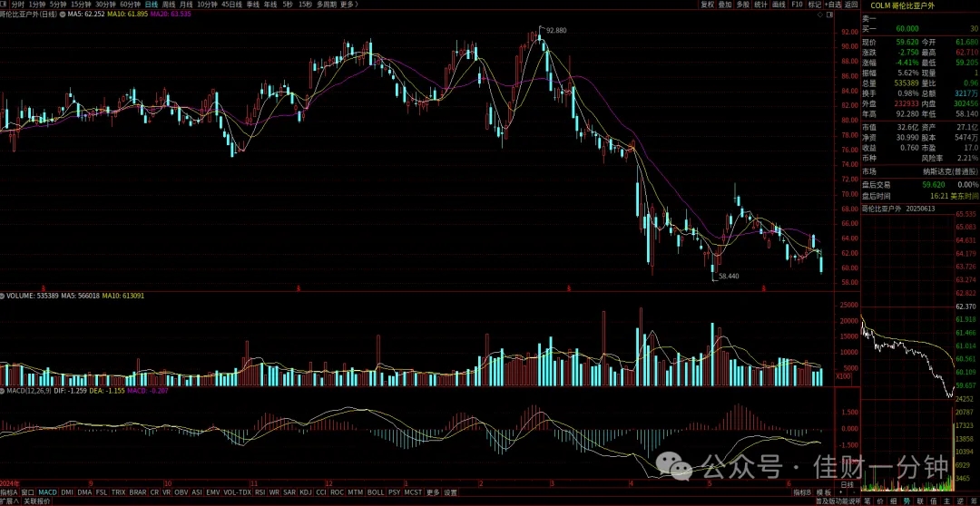Image resolution: width=980 pixels, height=506 pixels.
Task: Select the ROC indicator tab
Action: [338, 492]
